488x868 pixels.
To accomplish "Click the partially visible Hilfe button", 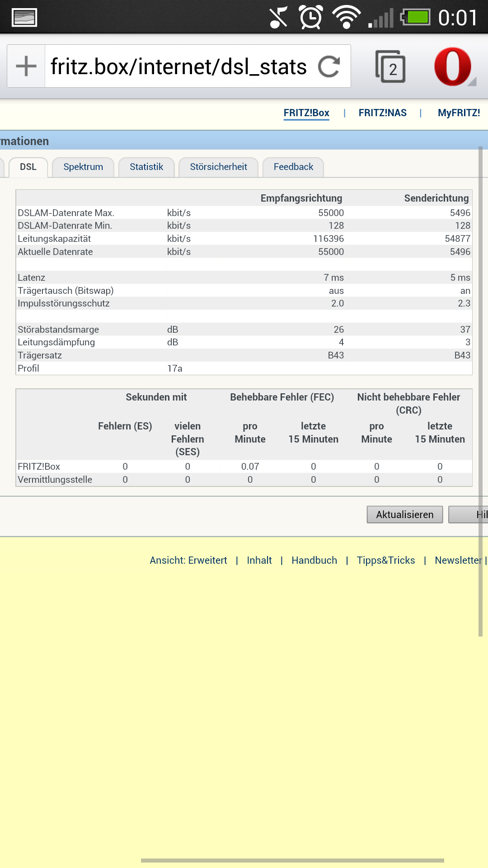I will [468, 514].
